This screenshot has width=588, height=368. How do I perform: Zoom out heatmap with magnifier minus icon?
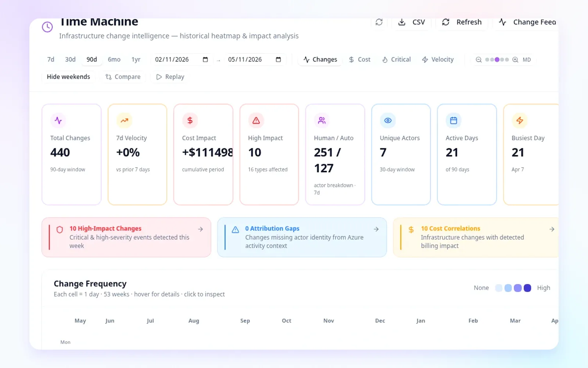[x=478, y=60]
